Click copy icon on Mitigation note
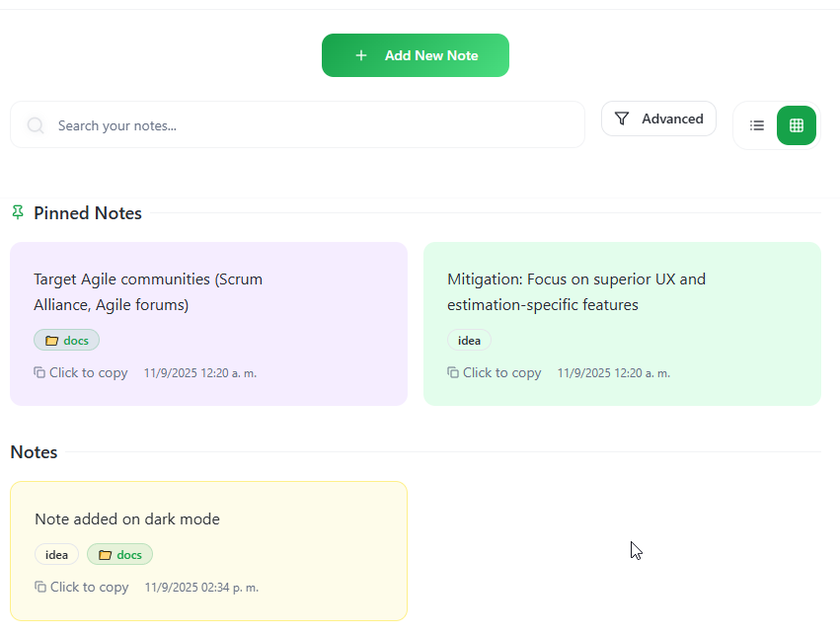 pyautogui.click(x=453, y=372)
